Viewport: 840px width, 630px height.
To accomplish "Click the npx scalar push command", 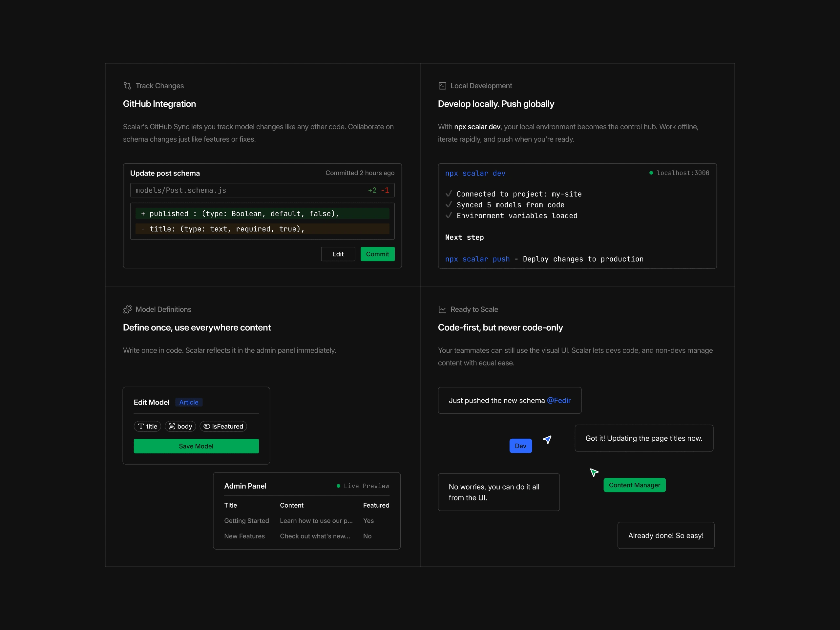I will pos(477,259).
